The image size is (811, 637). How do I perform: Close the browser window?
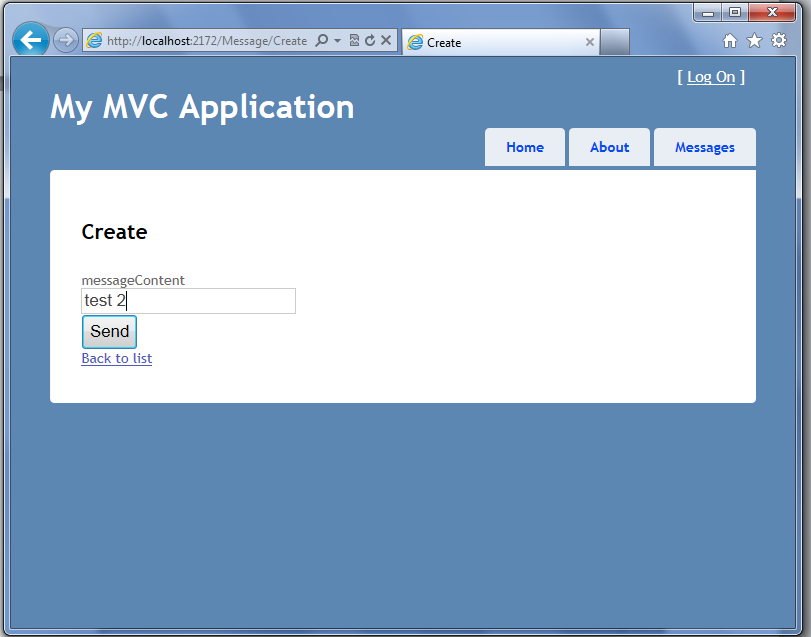coord(772,12)
